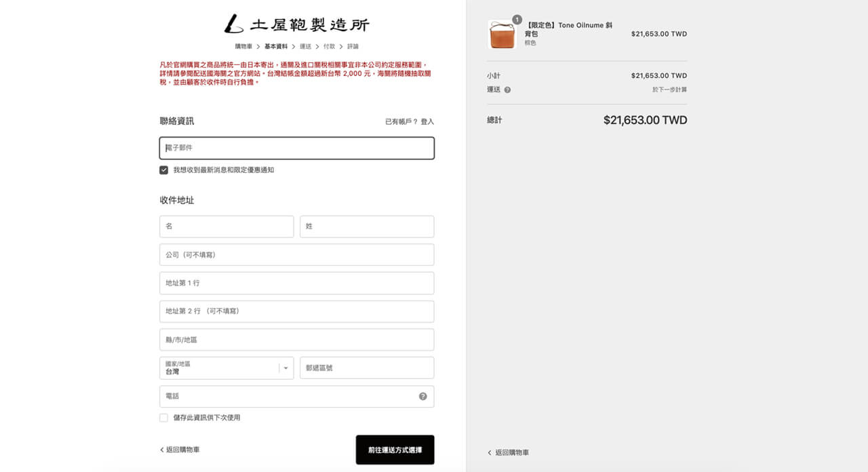
Task: Select the 基本資料 breadcrumb step
Action: click(276, 46)
